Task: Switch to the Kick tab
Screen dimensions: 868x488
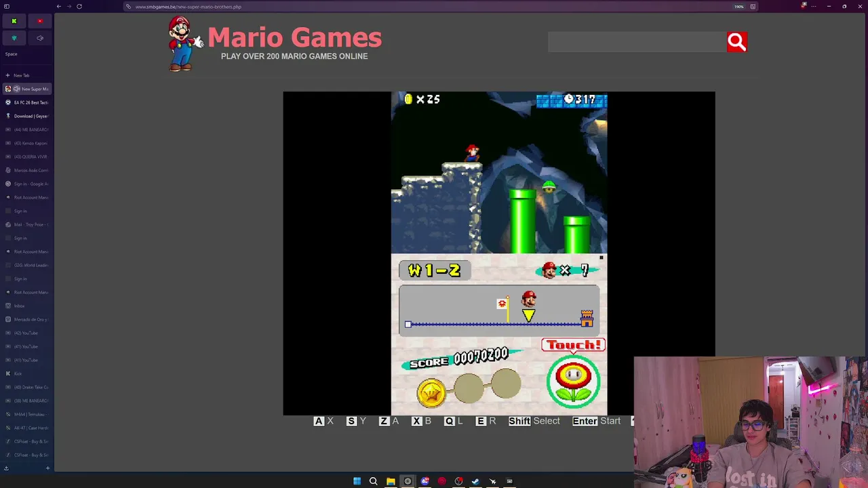Action: click(26, 373)
